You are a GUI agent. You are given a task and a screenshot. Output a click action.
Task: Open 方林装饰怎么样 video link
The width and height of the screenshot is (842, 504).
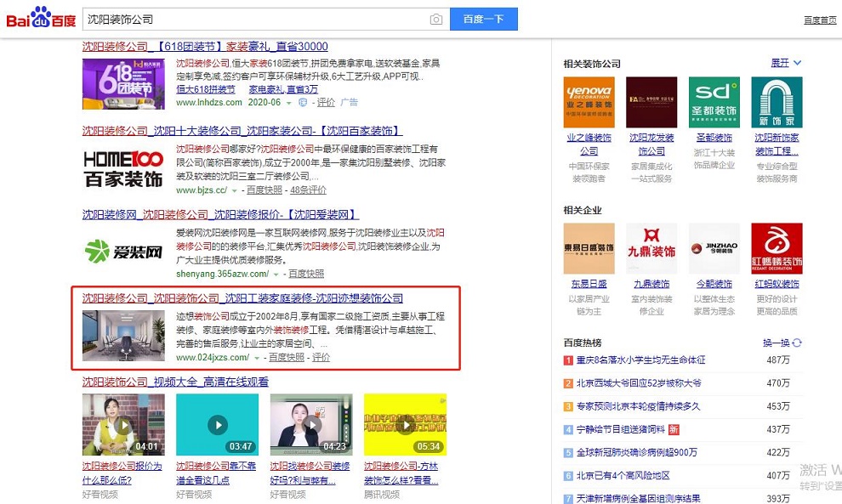401,473
